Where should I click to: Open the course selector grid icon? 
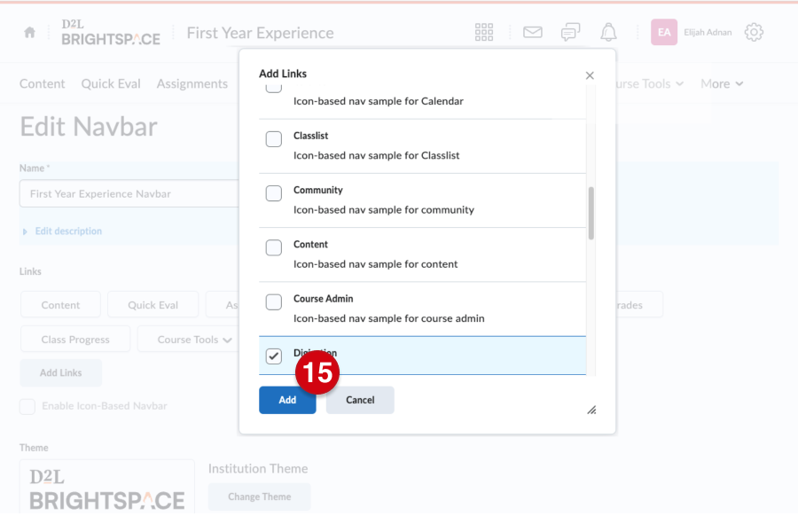tap(484, 32)
